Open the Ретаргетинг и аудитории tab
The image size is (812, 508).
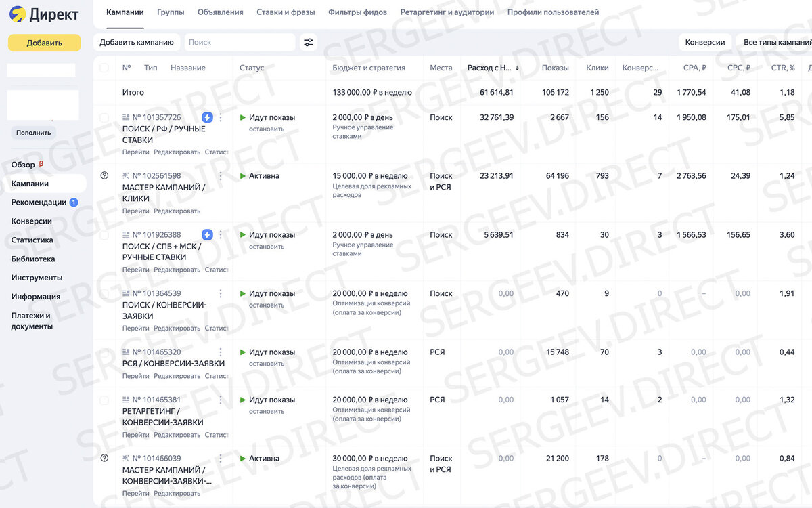click(447, 12)
